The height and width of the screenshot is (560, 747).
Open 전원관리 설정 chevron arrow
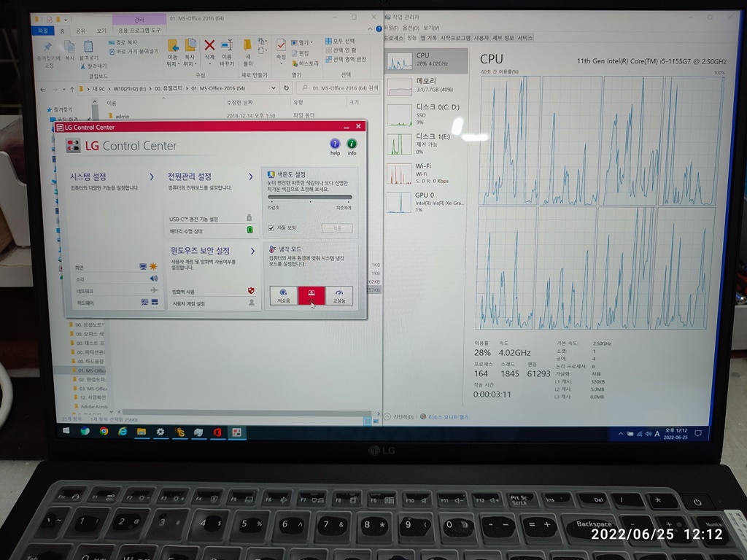[251, 176]
